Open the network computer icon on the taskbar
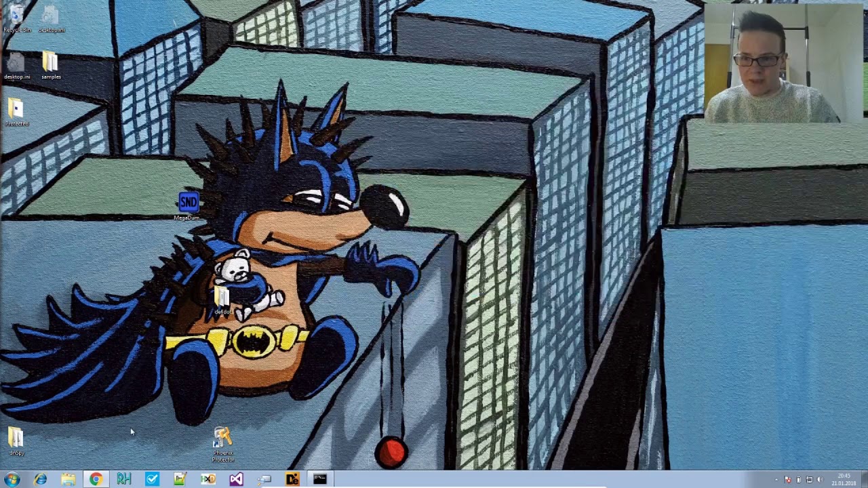This screenshot has height=488, width=868. coord(264,479)
